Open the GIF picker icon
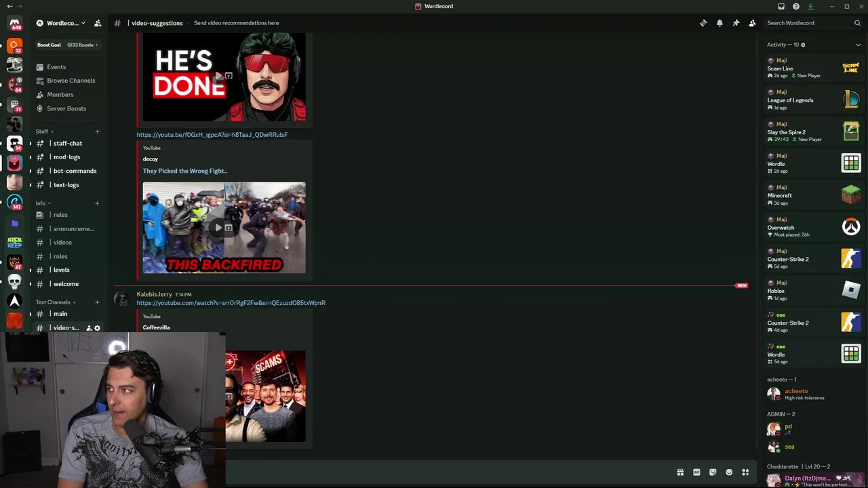Screen dimensions: 868x488 pyautogui.click(x=696, y=472)
